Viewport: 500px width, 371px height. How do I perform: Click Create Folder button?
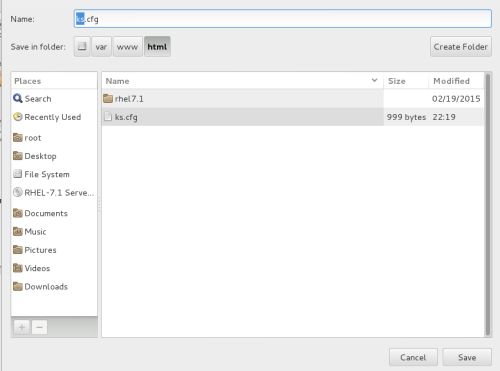point(461,47)
